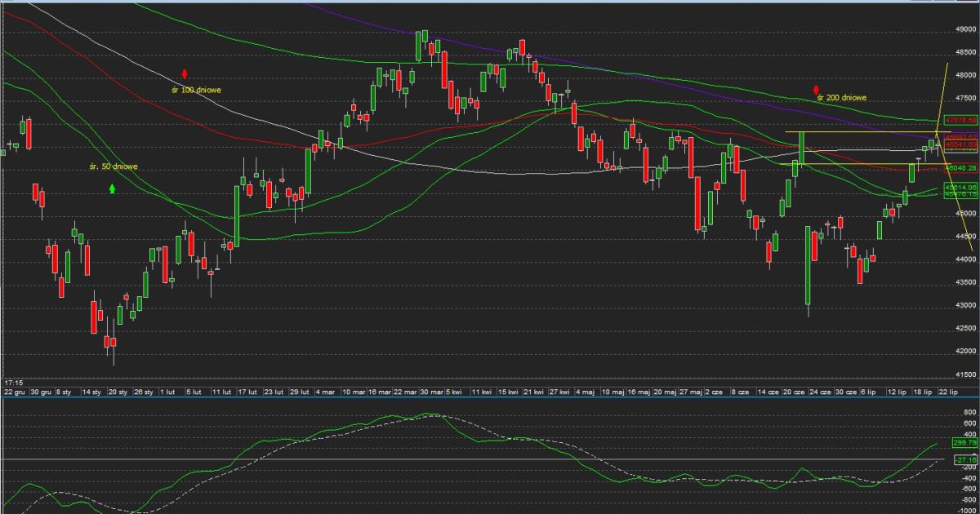Click the 46541.65 red price tag
Viewport: 980px width, 514px height.
960,144
